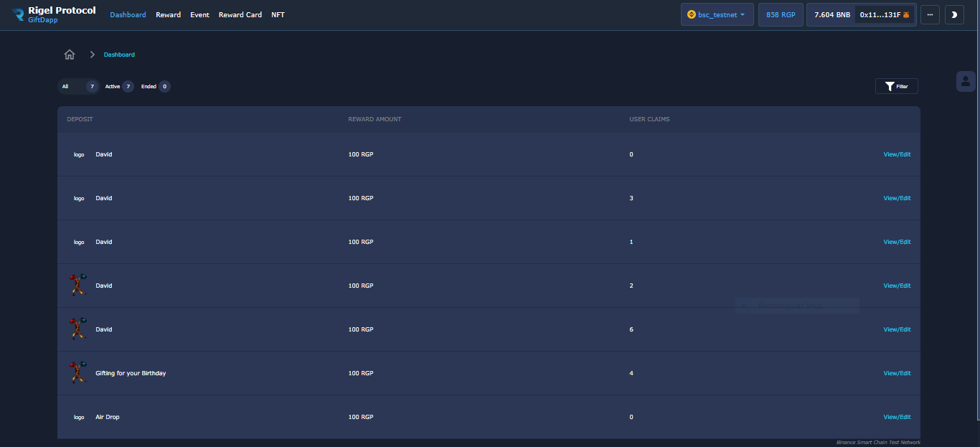980x447 pixels.
Task: Click the Air Drop logo placeholder
Action: click(x=79, y=417)
